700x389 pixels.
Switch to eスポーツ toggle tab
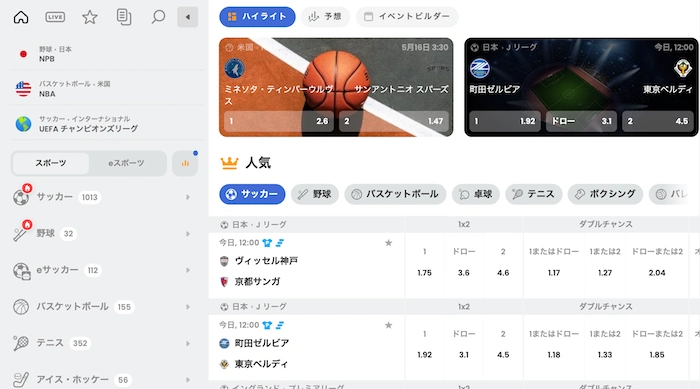tap(126, 163)
